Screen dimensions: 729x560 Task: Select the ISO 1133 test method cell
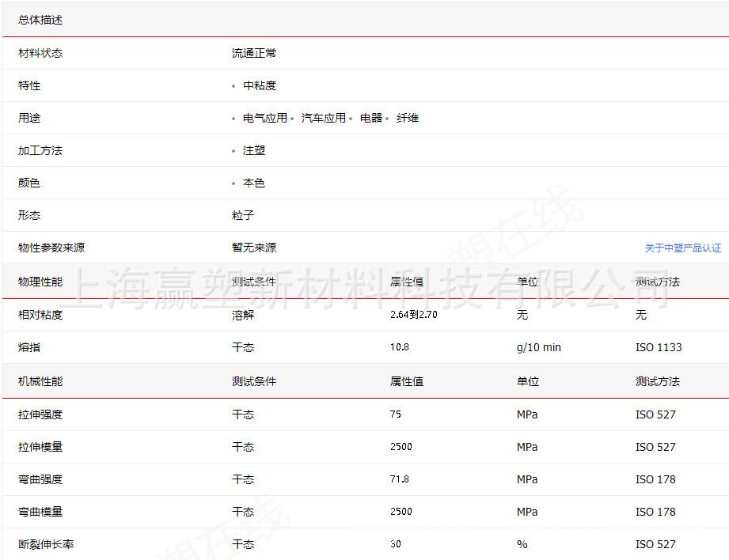coord(659,347)
